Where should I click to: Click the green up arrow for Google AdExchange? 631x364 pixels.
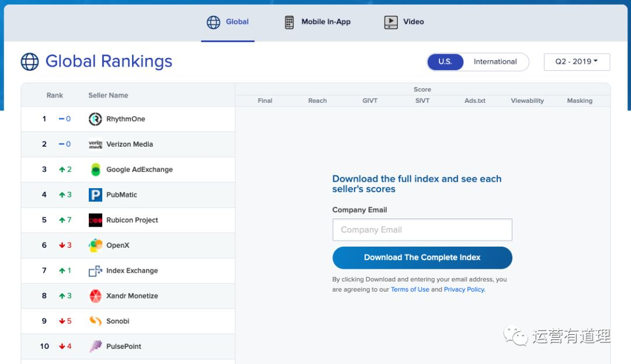click(62, 169)
